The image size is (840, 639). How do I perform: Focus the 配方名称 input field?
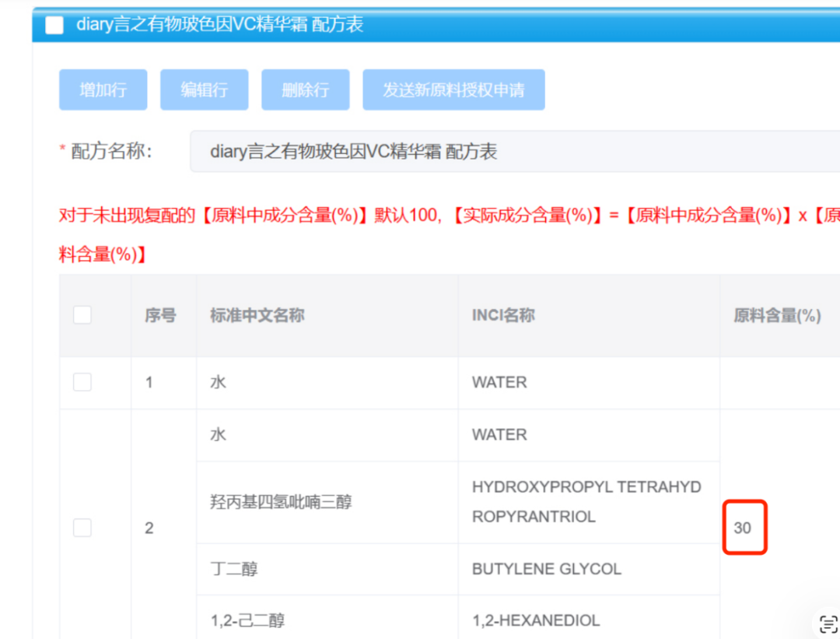515,151
